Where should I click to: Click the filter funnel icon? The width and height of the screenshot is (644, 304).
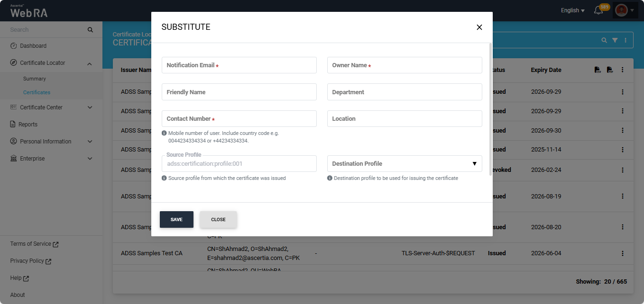(x=615, y=40)
